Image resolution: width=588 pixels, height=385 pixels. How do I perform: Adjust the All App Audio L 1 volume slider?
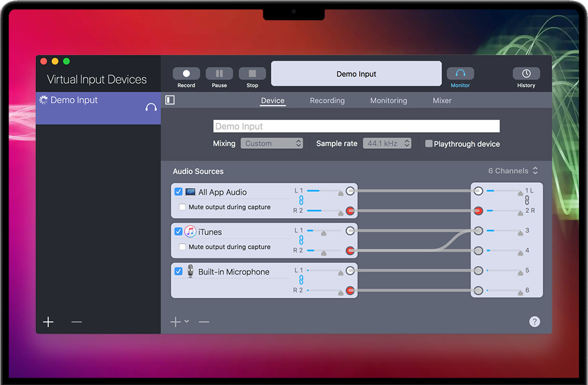pos(325,191)
